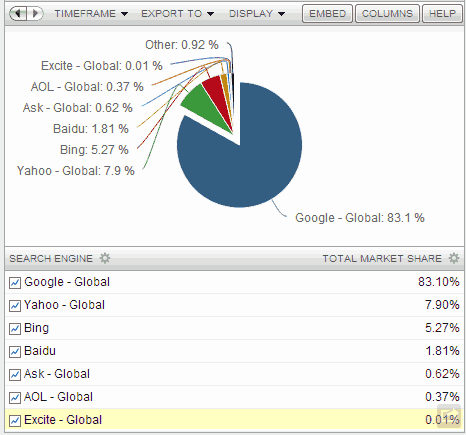Viewport: 466px width, 435px height.
Task: Select the Baidu row name
Action: click(x=40, y=351)
